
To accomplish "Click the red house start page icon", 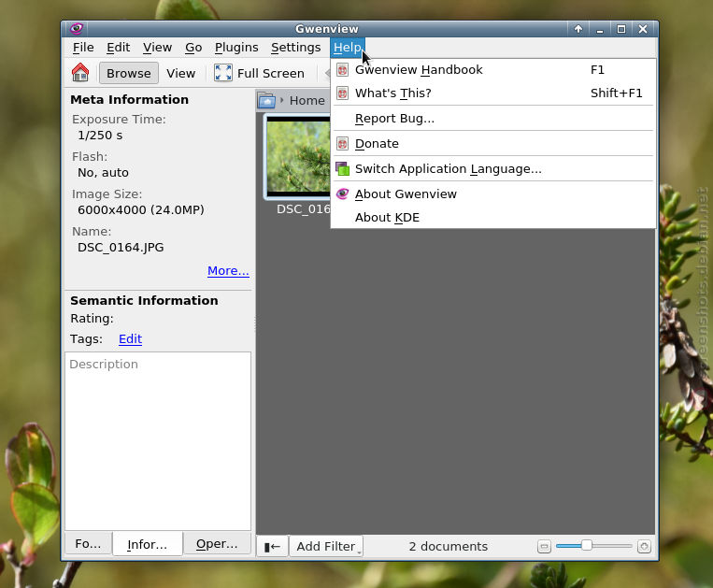I will (x=80, y=73).
